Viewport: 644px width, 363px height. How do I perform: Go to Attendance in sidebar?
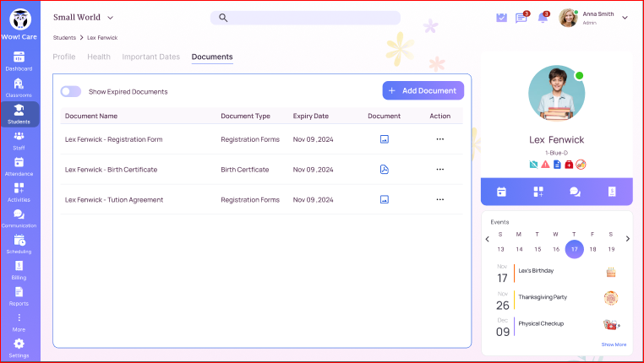click(19, 165)
